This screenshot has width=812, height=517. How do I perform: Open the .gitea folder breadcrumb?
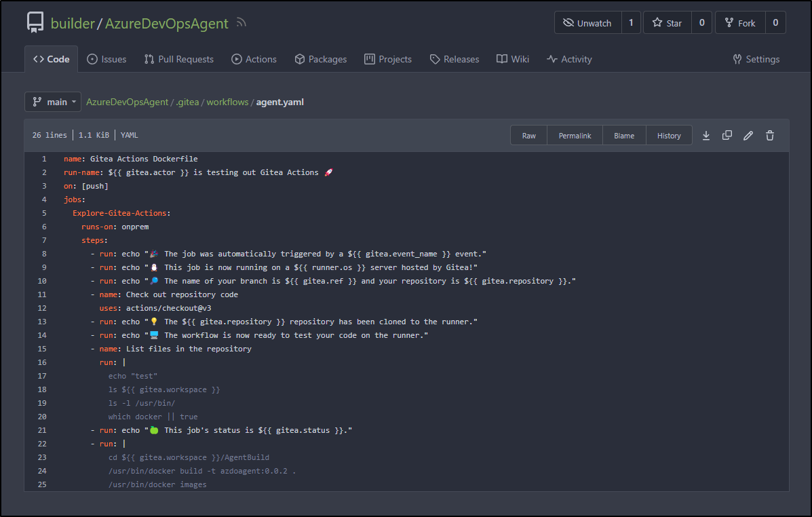point(187,102)
